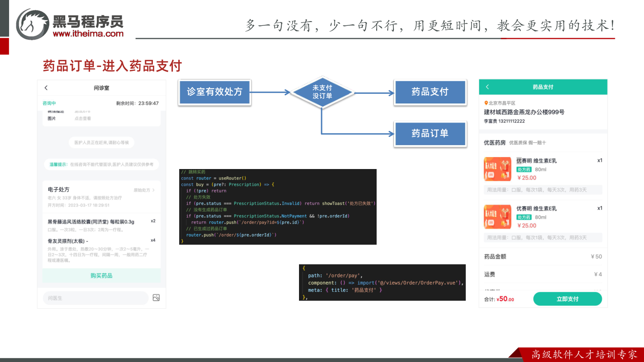Click the 黑马程序员 horse logo
The image size is (644, 362).
[32, 24]
